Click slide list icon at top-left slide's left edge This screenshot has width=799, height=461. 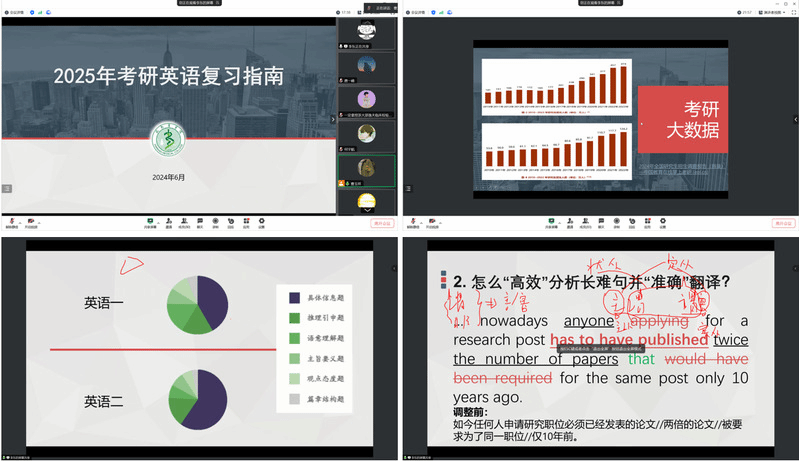[x=6, y=188]
